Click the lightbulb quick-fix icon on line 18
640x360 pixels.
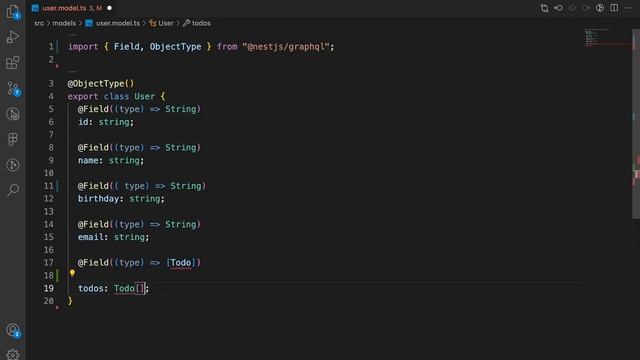[x=72, y=273]
